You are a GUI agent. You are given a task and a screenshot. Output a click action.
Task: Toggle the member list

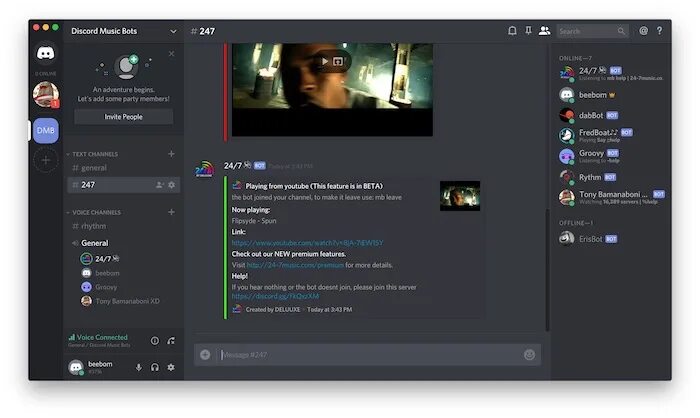tap(544, 31)
